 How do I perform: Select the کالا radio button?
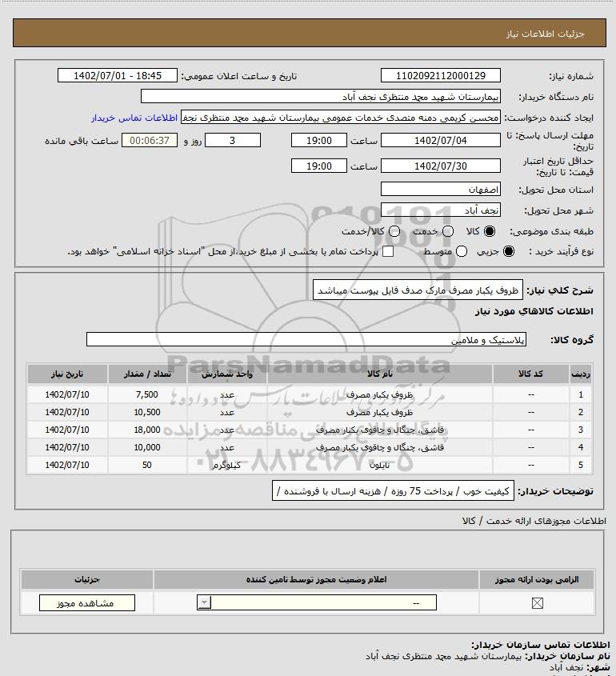(x=490, y=231)
